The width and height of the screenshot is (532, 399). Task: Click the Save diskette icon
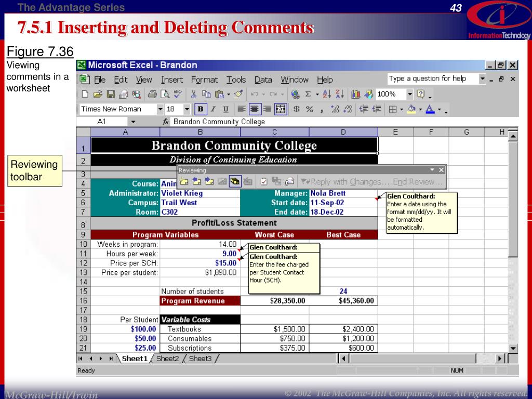coord(111,95)
